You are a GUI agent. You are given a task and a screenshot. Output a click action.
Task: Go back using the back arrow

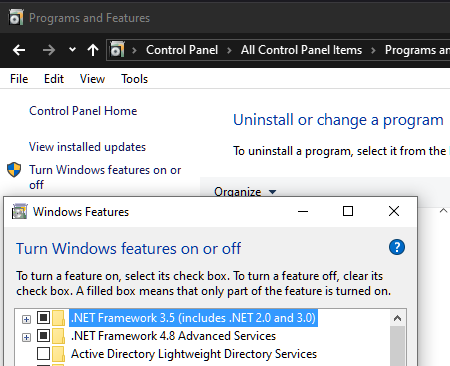coord(19,50)
